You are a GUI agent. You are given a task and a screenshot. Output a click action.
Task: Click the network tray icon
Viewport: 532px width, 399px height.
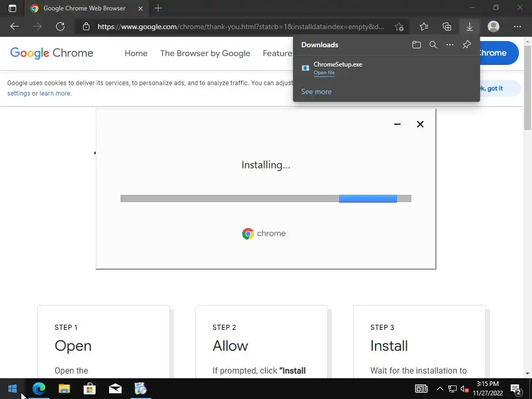click(453, 389)
